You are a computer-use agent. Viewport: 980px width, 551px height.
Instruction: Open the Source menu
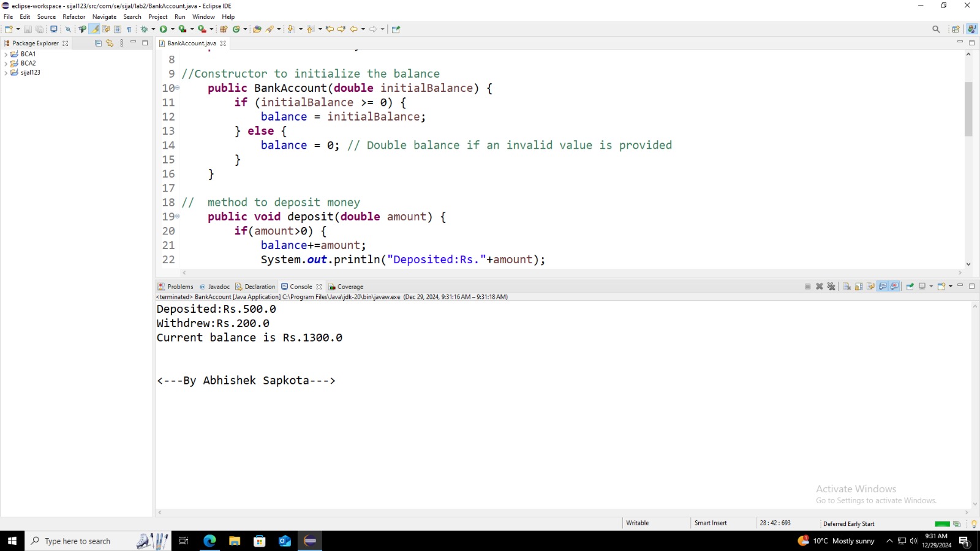pyautogui.click(x=47, y=17)
